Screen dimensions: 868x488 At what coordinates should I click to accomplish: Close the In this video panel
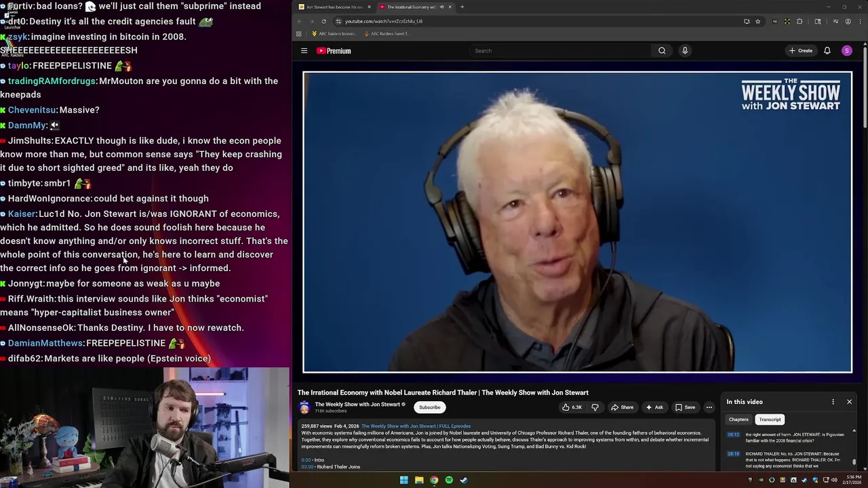(849, 402)
